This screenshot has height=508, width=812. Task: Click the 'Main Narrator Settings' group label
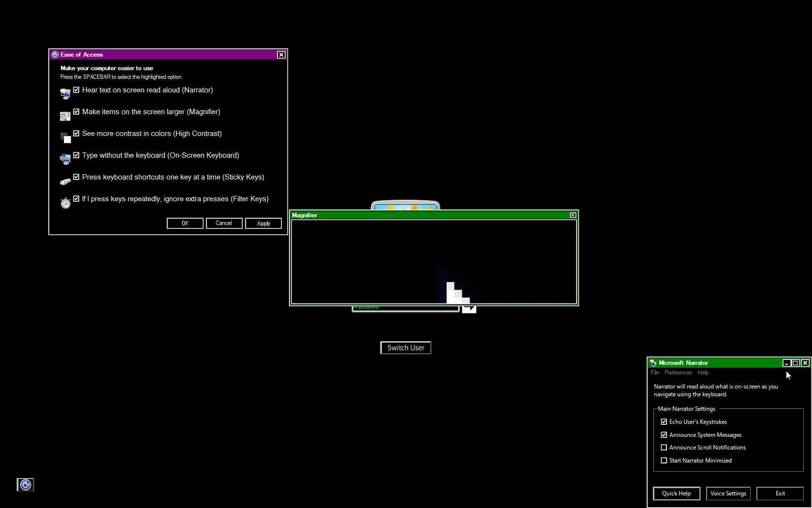[x=686, y=409]
